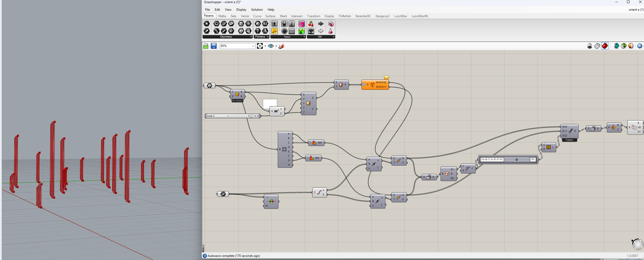Toggle selected-only preview green icon
Screen dimensions: 644x260
pyautogui.click(x=624, y=46)
